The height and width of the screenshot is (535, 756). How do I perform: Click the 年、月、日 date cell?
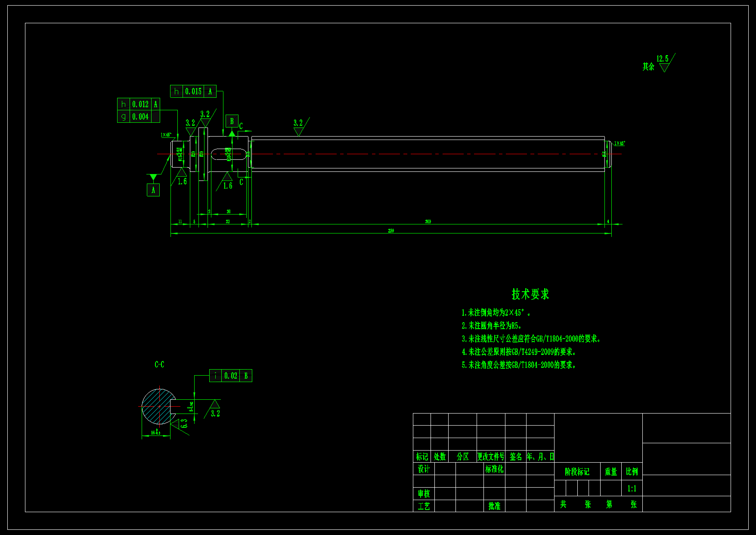540,457
